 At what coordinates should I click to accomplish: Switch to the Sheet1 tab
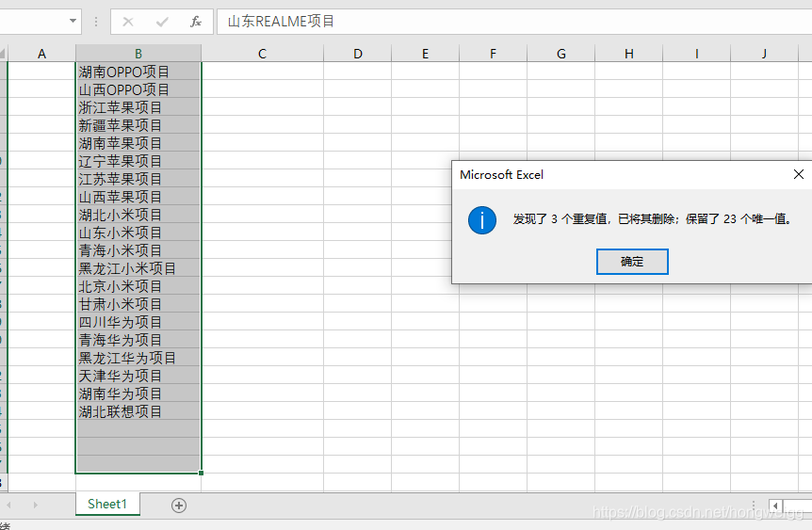(107, 505)
